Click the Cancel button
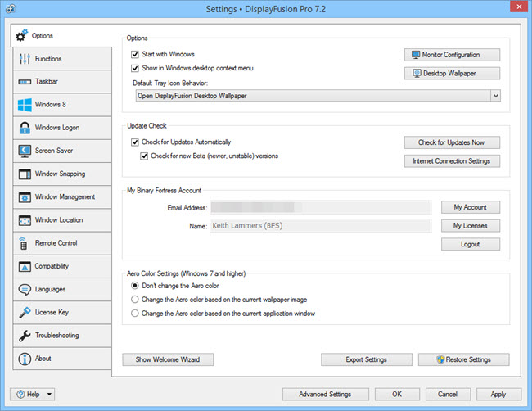Image resolution: width=532 pixels, height=411 pixels. pos(448,395)
